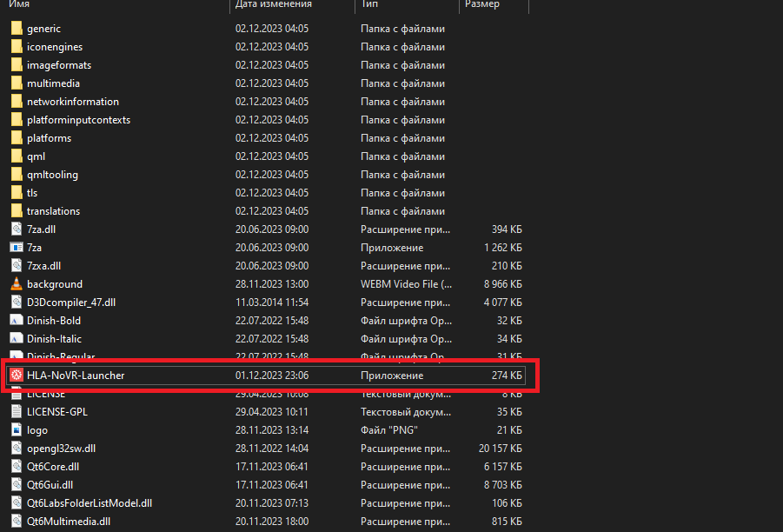Sort by the Дата изменения column header

[273, 4]
